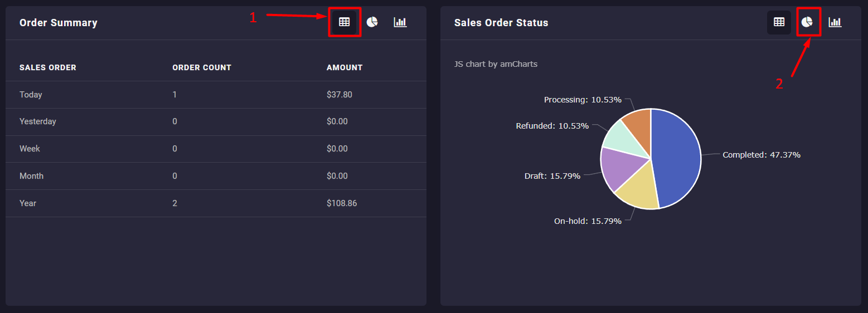Select pie chart view for Sales Order Status
This screenshot has width=868, height=313.
pos(807,22)
